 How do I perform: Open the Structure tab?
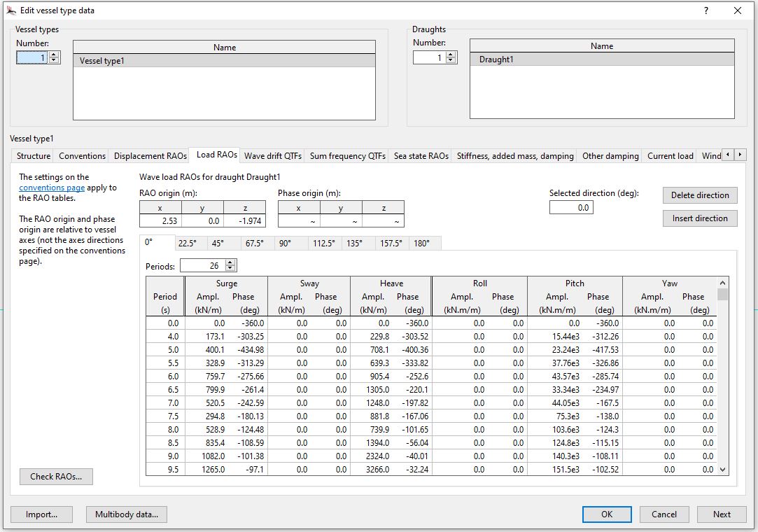click(34, 155)
